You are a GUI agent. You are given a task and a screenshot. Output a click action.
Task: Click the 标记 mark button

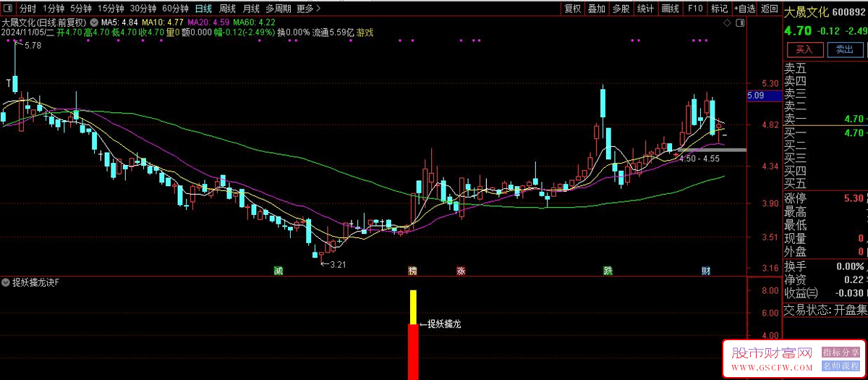(x=719, y=9)
